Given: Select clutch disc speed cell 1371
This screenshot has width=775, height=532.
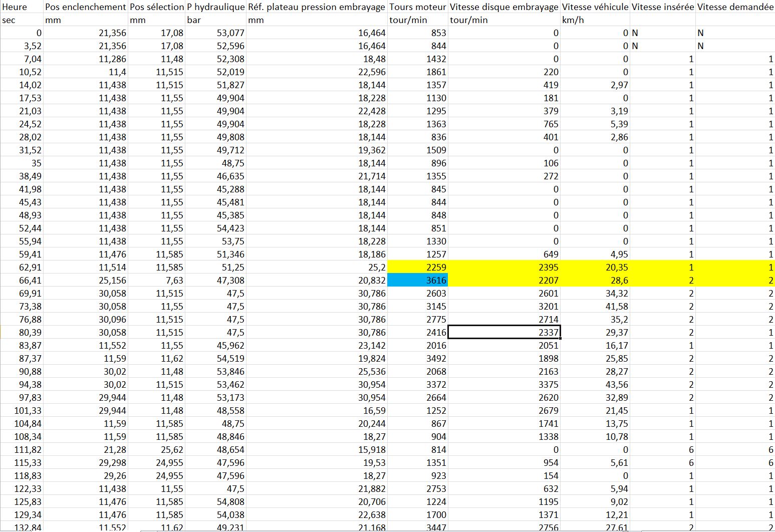Looking at the screenshot, I should pyautogui.click(x=504, y=514).
